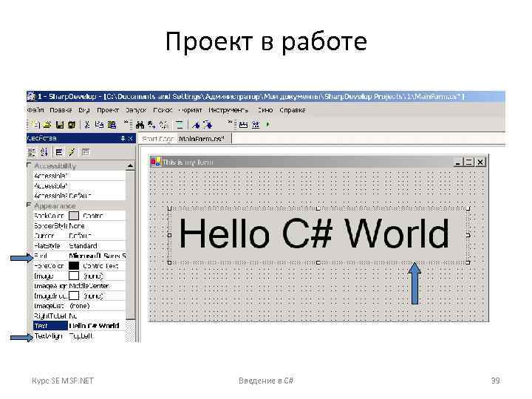This screenshot has width=532, height=399.
Task: Click the property grid scroll-up arrow
Action: coord(130,166)
